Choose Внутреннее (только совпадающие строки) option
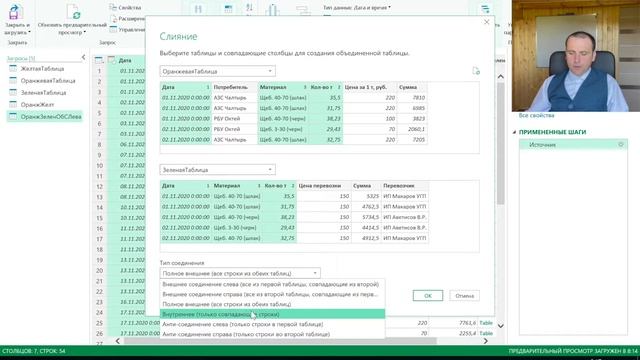This screenshot has width=640, height=360. pos(272,314)
